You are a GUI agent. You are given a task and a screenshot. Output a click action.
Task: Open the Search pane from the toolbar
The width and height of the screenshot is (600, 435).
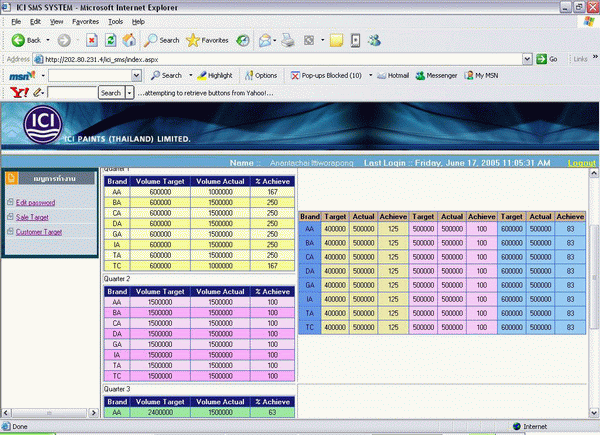(161, 40)
